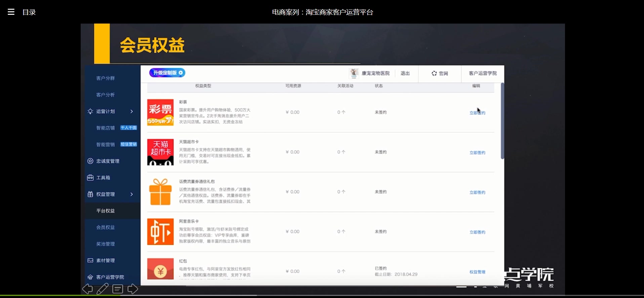Click the 运营计划 lightbulb icon
This screenshot has height=298, width=644.
[x=90, y=111]
